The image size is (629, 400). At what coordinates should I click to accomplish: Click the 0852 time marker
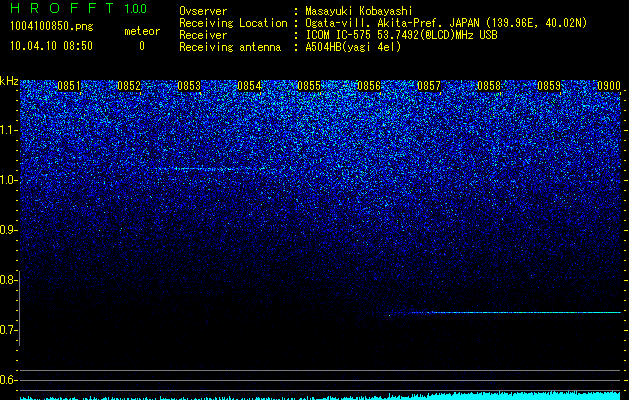(129, 86)
